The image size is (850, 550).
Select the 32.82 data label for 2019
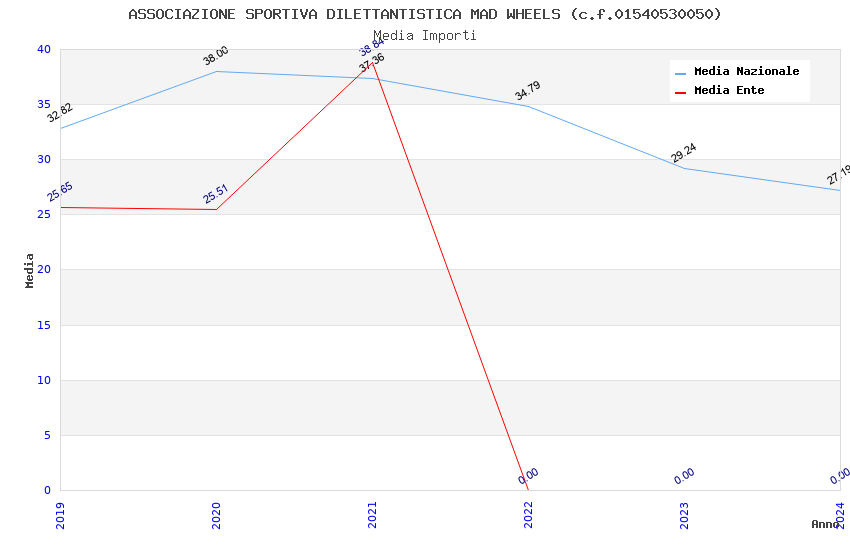click(60, 113)
